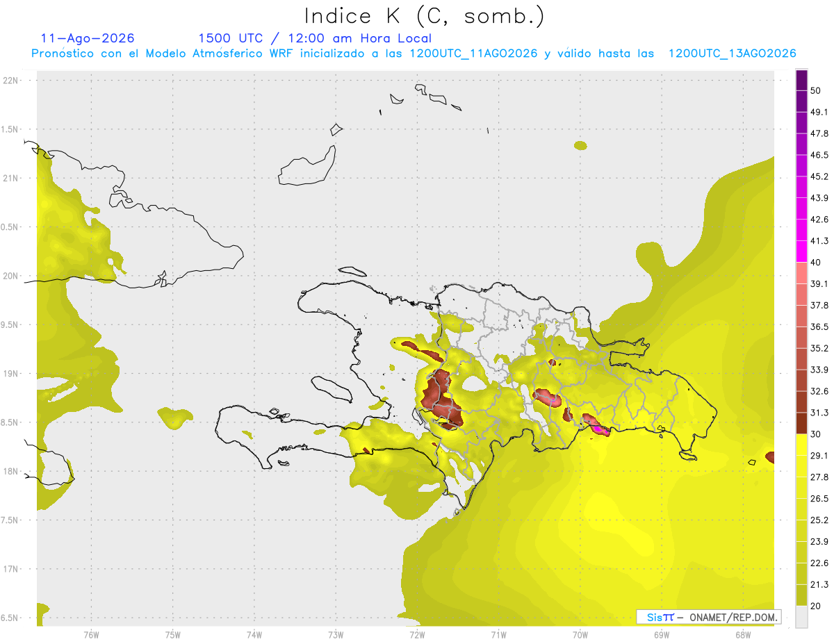Image resolution: width=834 pixels, height=644 pixels.
Task: Click the legend value '47.8'
Action: [819, 133]
